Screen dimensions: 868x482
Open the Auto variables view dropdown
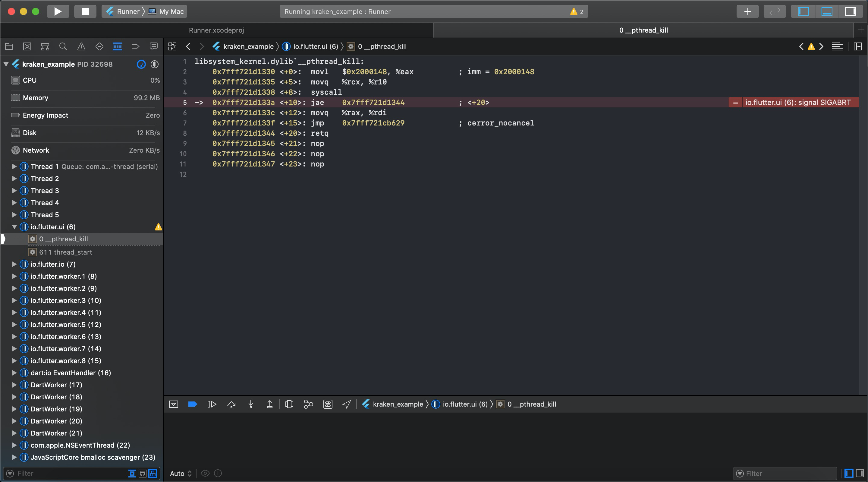click(180, 473)
